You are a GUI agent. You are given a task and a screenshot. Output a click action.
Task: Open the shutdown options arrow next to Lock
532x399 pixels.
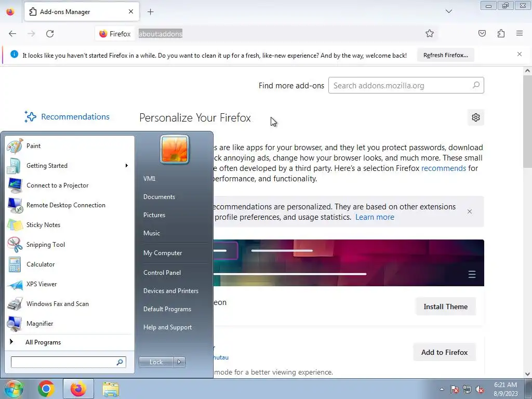[179, 362]
